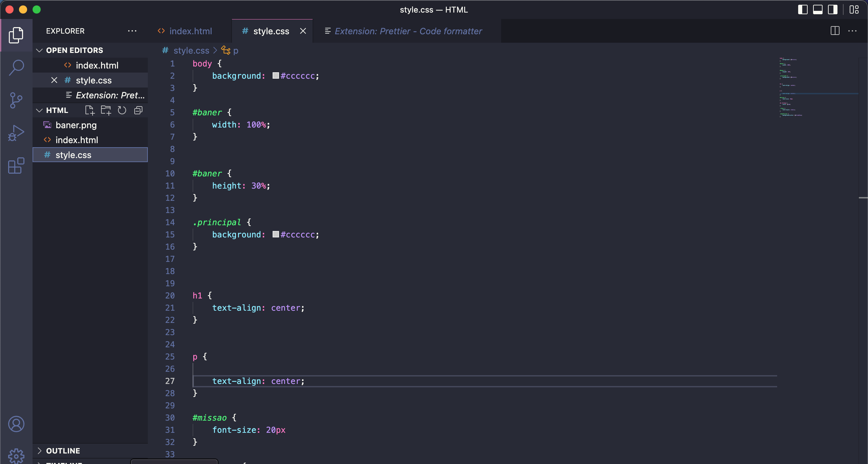Viewport: 868px width, 464px height.
Task: Open baner.png in the file tree
Action: pyautogui.click(x=90, y=125)
